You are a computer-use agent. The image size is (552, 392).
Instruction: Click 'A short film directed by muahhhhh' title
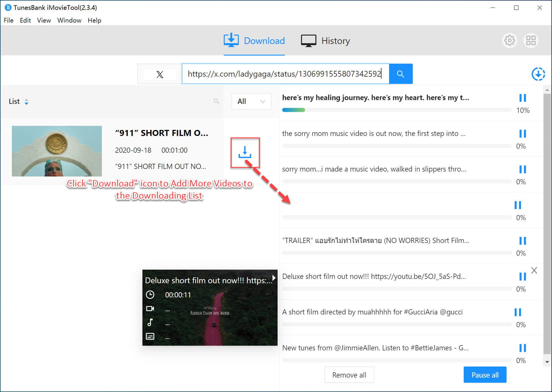coord(372,312)
